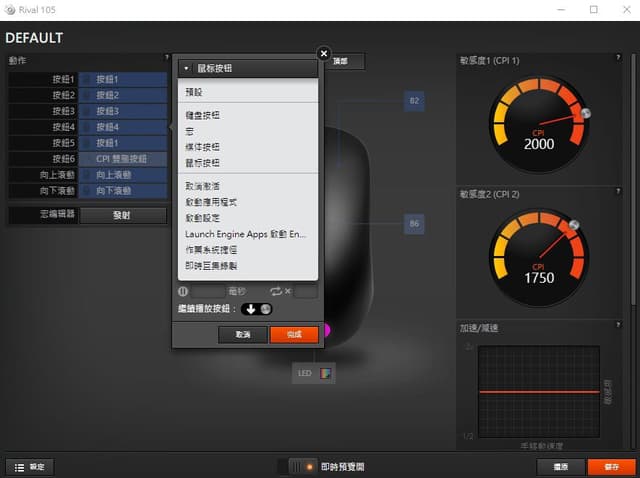Click the repeat loop icon in the popup

[276, 291]
